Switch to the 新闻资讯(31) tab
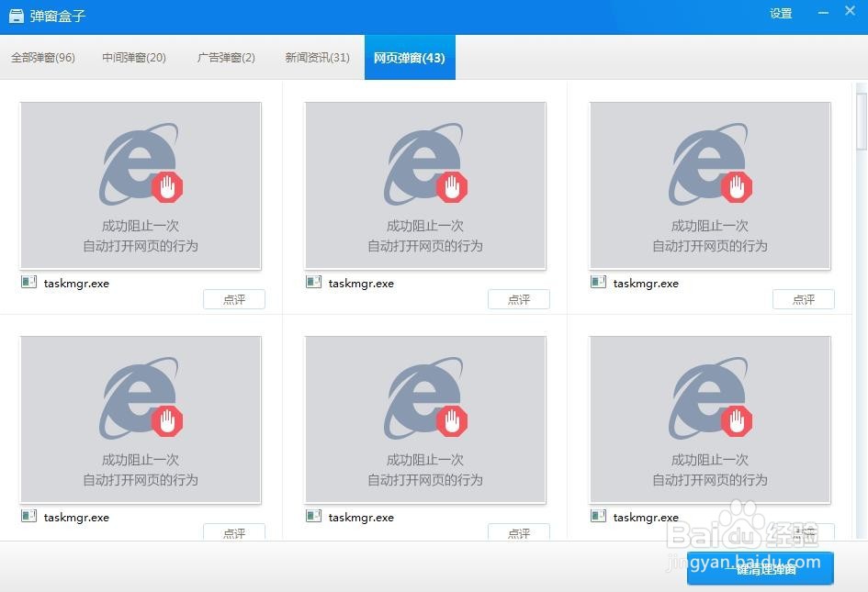This screenshot has height=592, width=868. click(317, 58)
